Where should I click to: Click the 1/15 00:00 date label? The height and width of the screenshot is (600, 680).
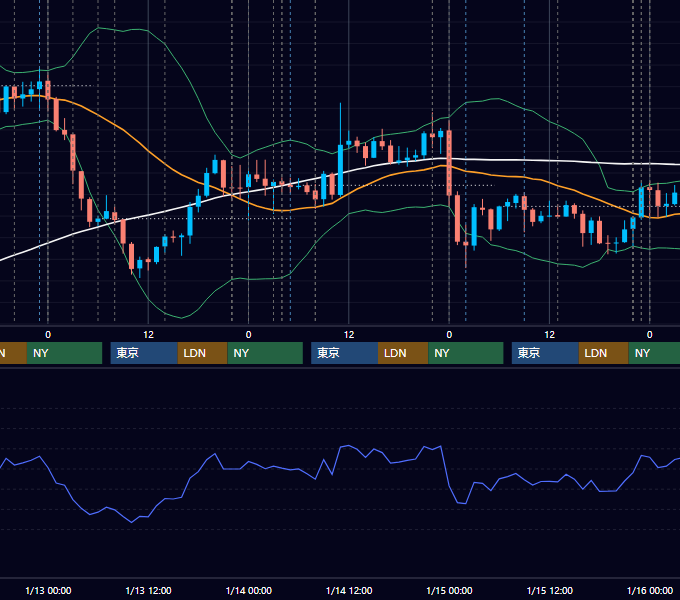click(x=449, y=590)
